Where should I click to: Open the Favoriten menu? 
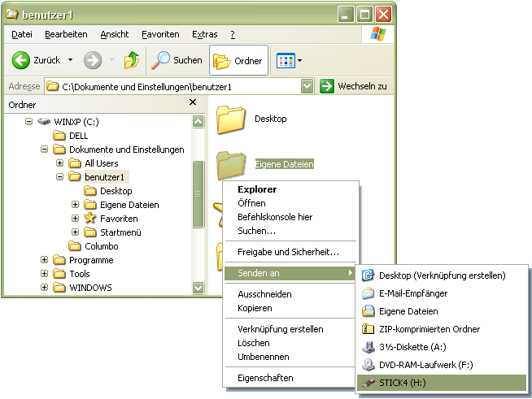point(160,34)
